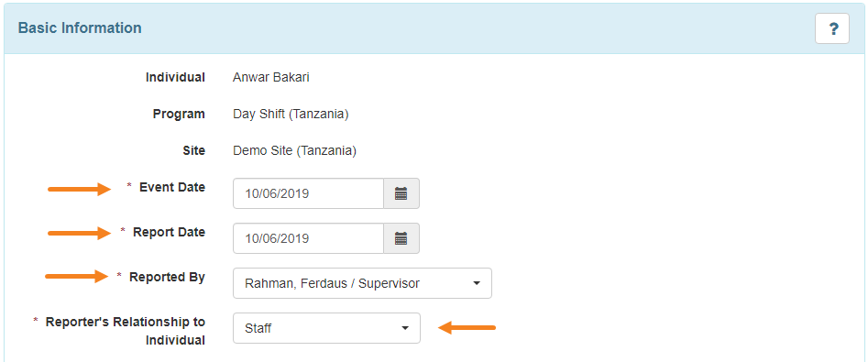The width and height of the screenshot is (868, 362).
Task: Click the orange arrow pointing at Report Date
Action: point(81,234)
